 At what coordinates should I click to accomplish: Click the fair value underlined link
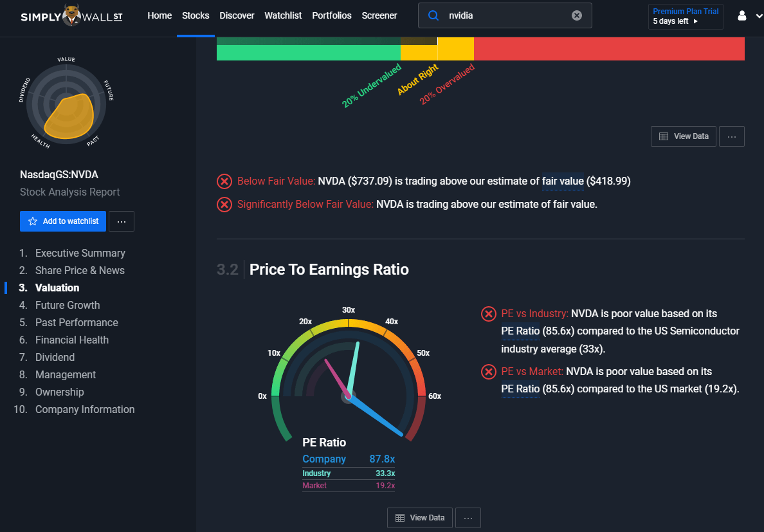(x=563, y=181)
